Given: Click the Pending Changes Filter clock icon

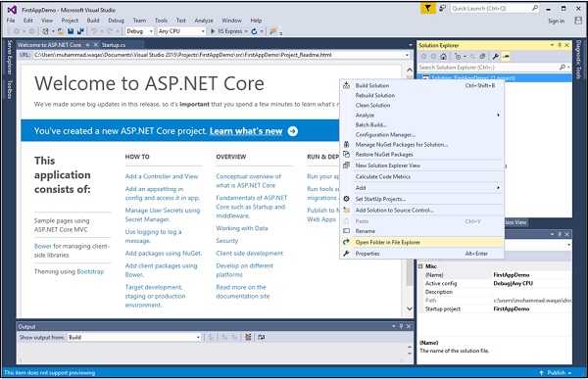Looking at the screenshot, I should coord(458,57).
